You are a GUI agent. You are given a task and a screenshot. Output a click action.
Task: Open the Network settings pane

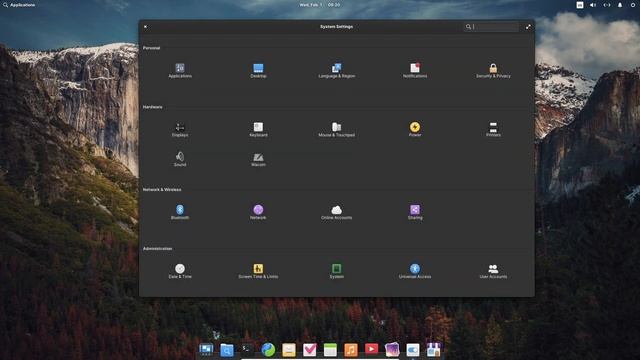258,212
